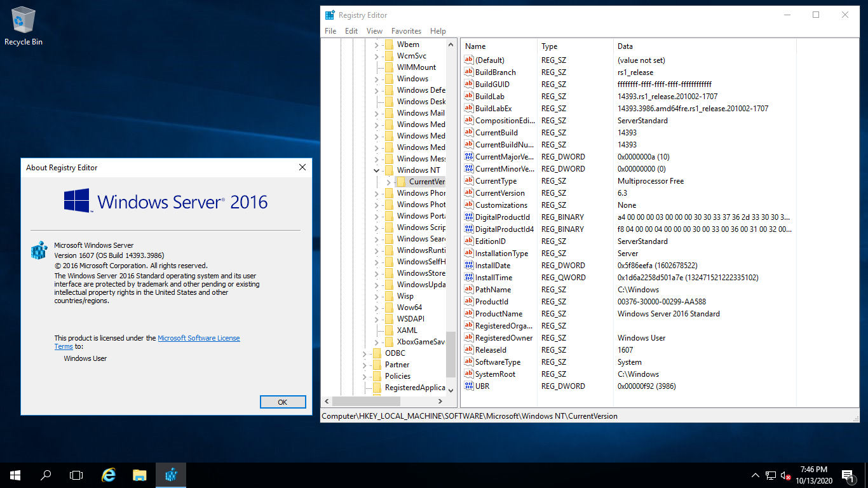Collapse the Windows NT tree node

pos(376,170)
